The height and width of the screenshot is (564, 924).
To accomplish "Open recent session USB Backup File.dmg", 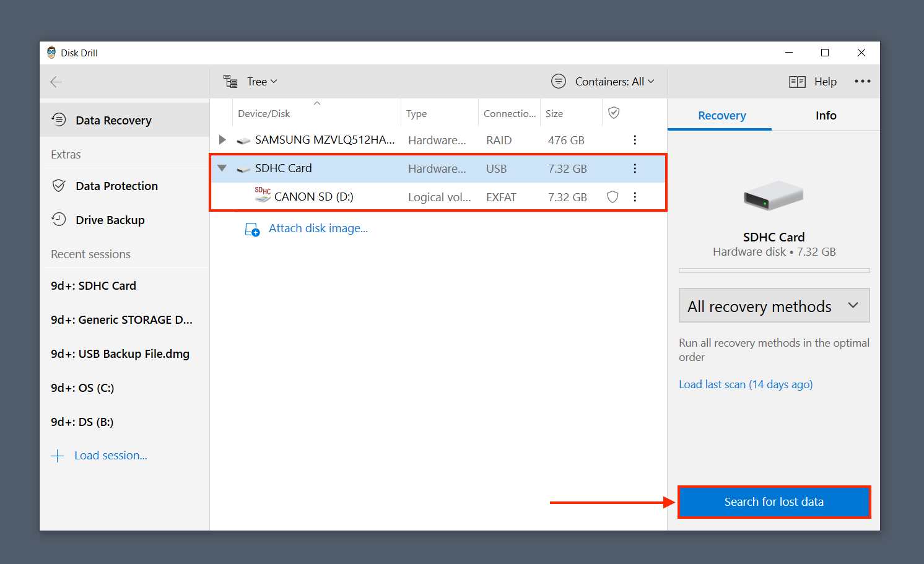I will (x=124, y=354).
